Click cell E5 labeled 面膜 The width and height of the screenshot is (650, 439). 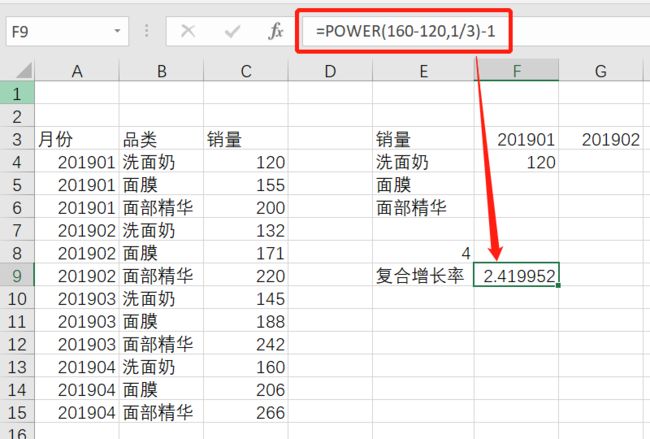[423, 184]
